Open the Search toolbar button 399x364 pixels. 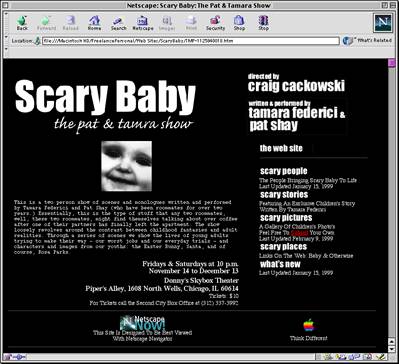coord(119,23)
